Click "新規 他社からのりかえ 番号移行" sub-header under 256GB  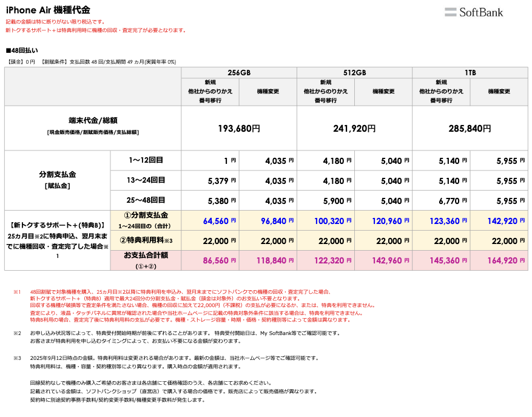coord(210,91)
